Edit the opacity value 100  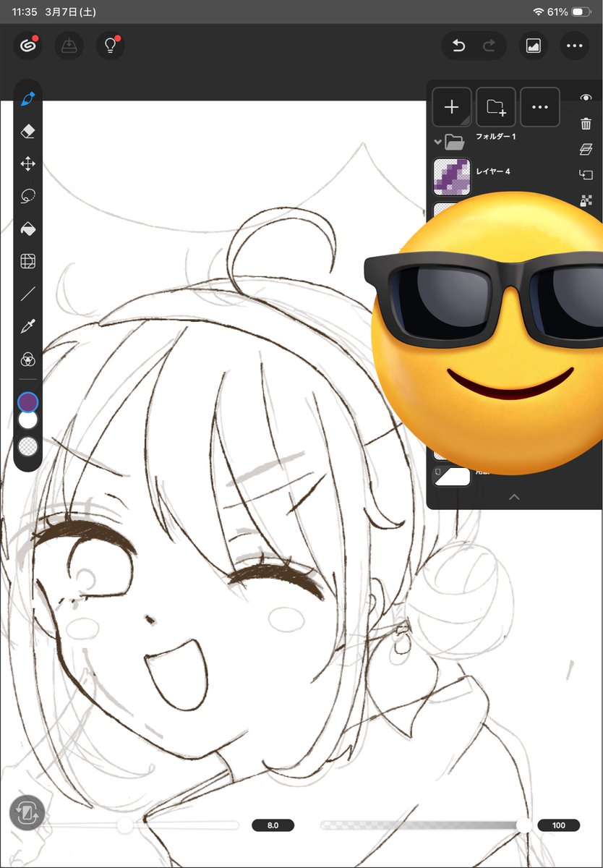coord(559,825)
